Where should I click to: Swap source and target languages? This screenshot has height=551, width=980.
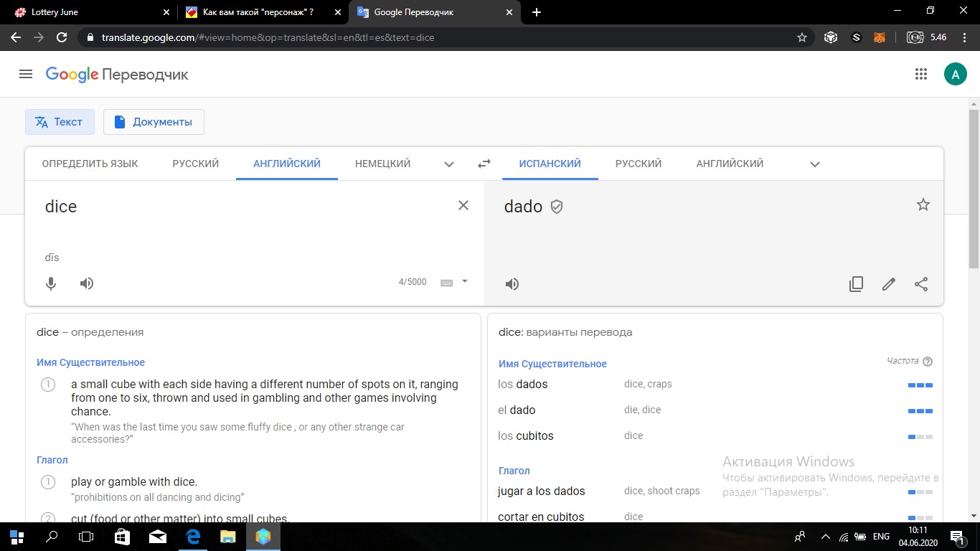[x=484, y=164]
